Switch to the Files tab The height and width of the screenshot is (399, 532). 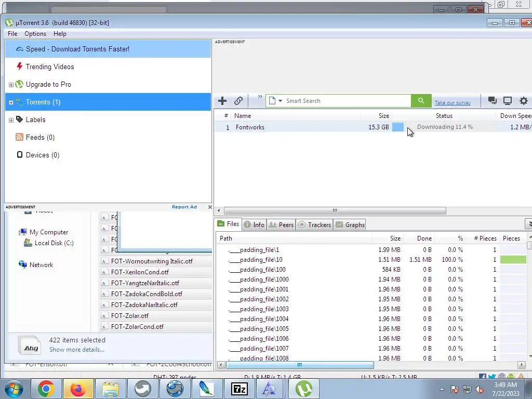pos(229,224)
